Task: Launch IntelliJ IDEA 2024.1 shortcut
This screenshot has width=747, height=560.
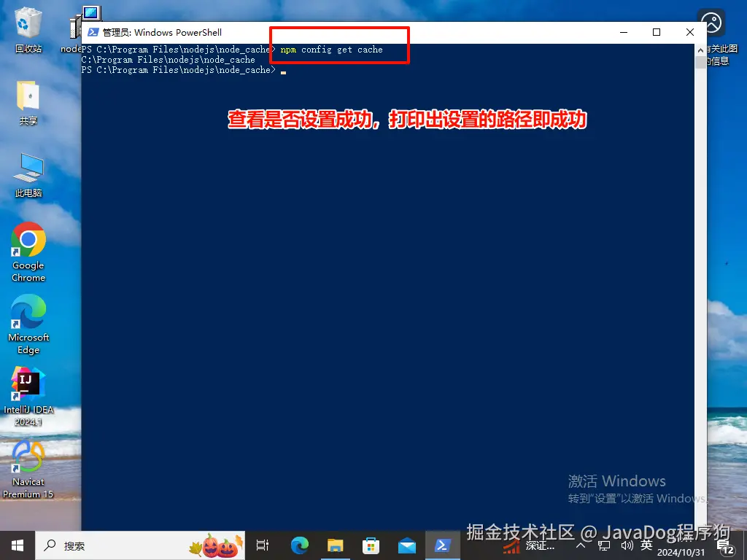Action: coord(28,397)
